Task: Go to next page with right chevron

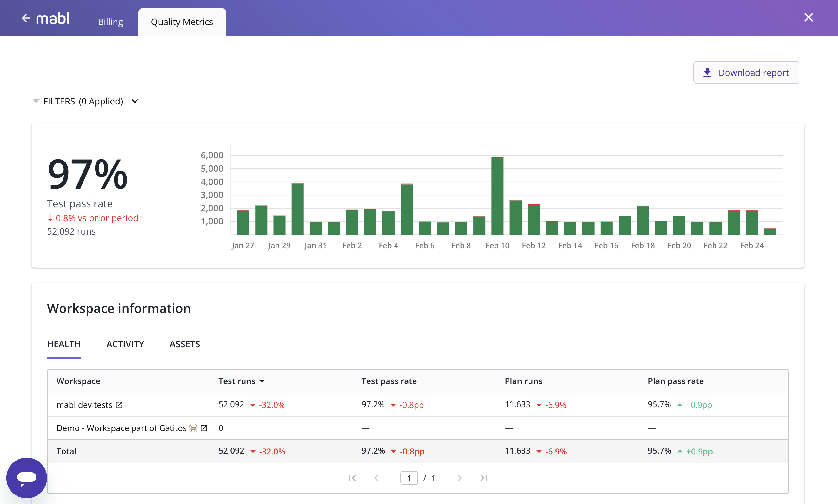Action: pos(460,478)
